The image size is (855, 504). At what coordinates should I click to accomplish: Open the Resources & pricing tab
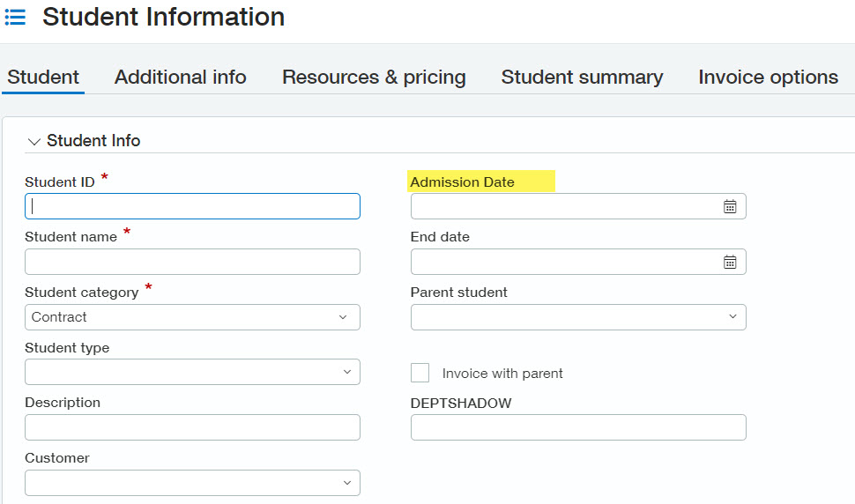(374, 78)
